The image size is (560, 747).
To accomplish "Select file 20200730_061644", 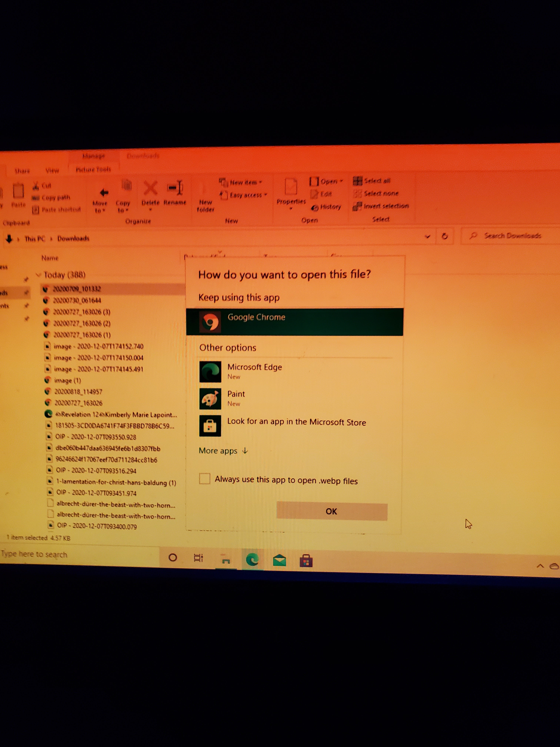I will point(77,301).
